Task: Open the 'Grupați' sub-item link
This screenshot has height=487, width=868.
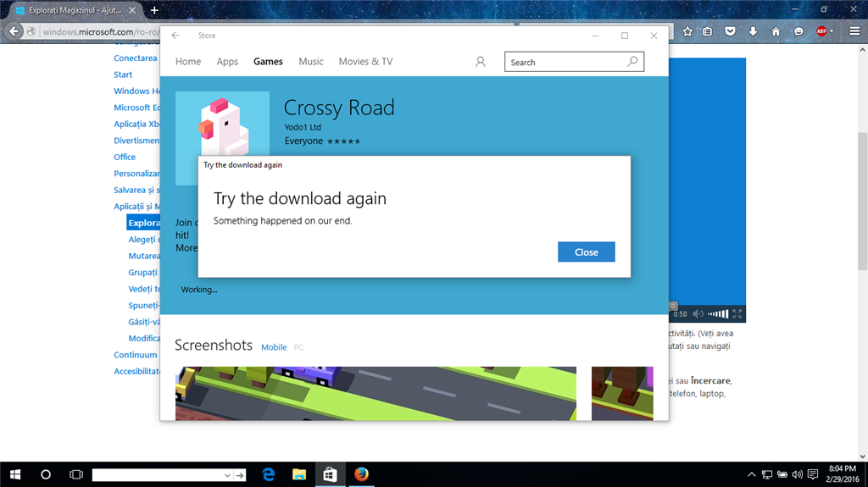Action: (142, 272)
